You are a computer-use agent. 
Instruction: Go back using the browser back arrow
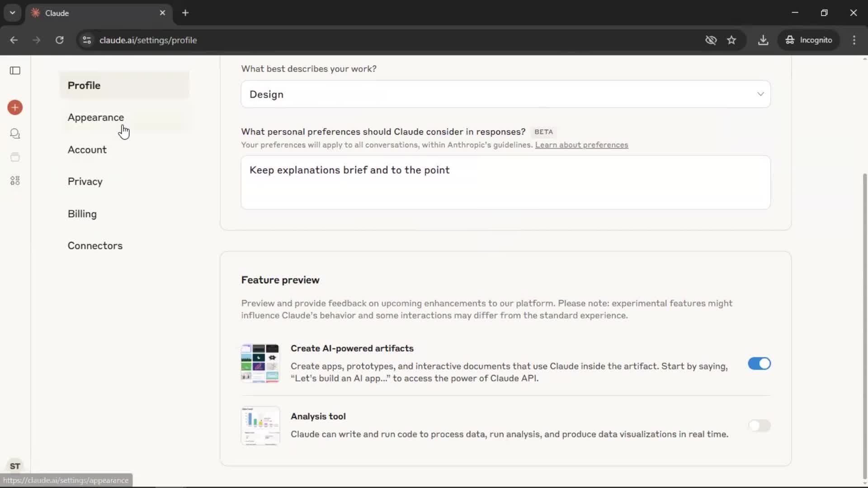14,40
